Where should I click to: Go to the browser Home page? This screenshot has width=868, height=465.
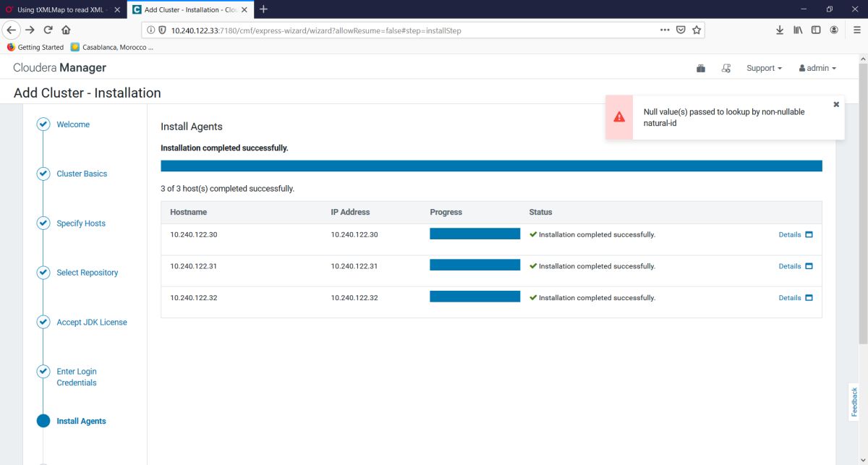(x=67, y=30)
